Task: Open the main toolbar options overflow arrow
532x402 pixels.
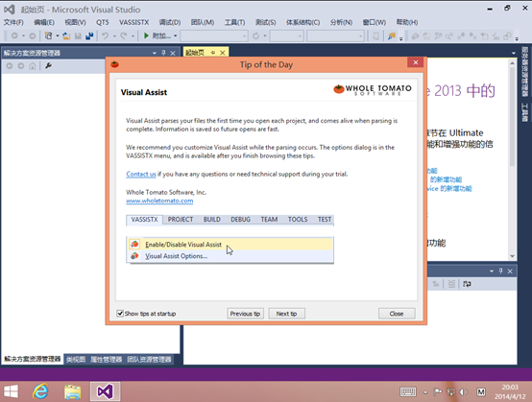Action: click(x=400, y=38)
